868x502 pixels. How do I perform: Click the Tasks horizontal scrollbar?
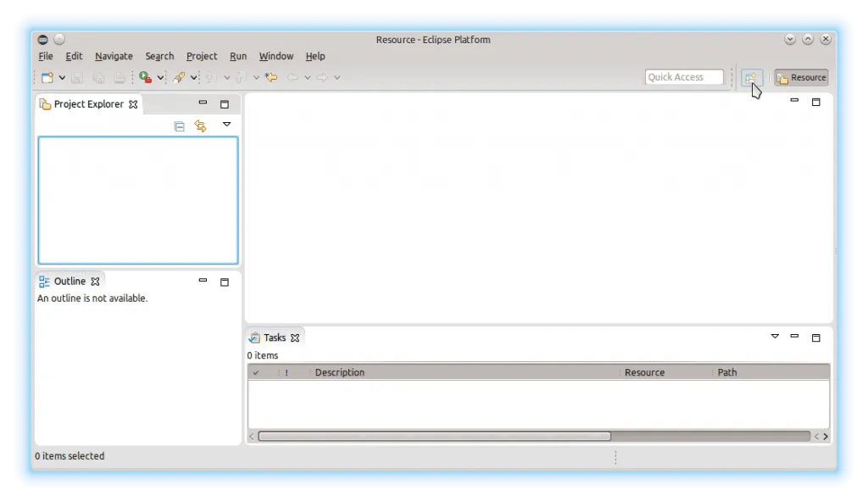pyautogui.click(x=434, y=437)
